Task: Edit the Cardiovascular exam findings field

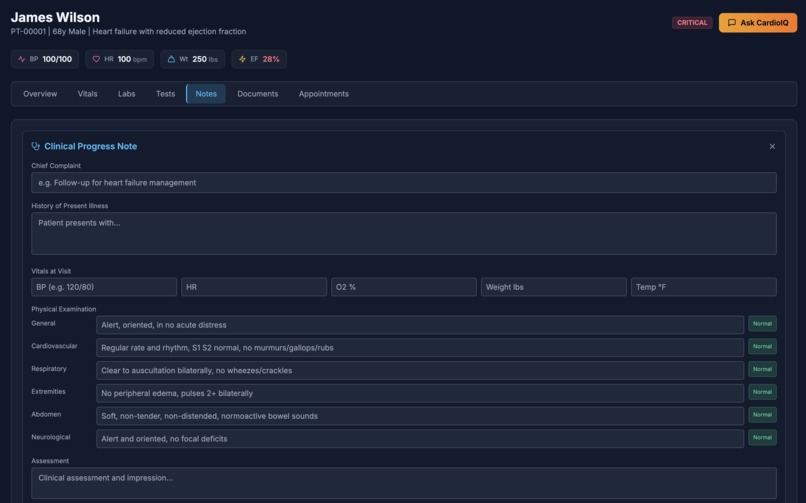Action: [420, 348]
